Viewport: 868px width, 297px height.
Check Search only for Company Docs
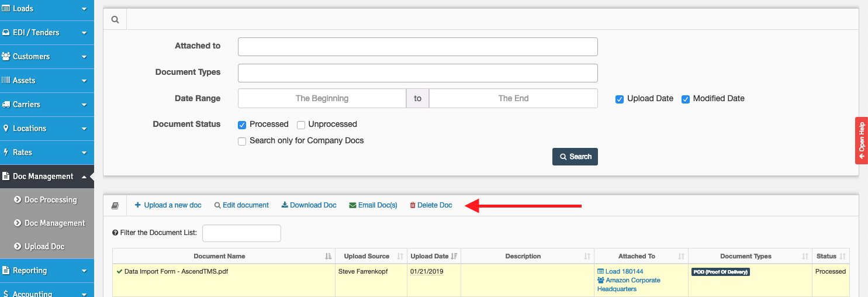242,141
